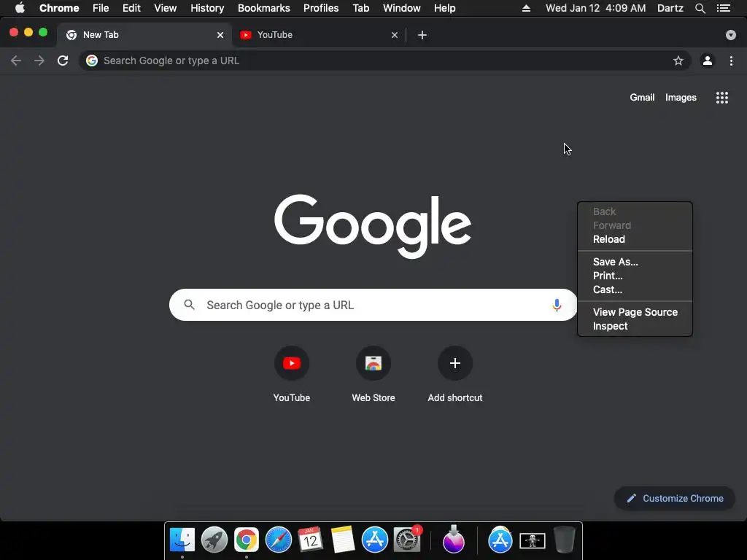Bookmark this tab with the star icon
This screenshot has width=747, height=560.
point(678,61)
